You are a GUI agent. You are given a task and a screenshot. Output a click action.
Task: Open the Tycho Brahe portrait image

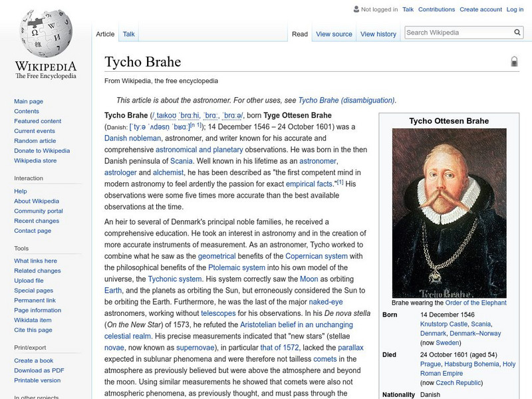tap(449, 213)
